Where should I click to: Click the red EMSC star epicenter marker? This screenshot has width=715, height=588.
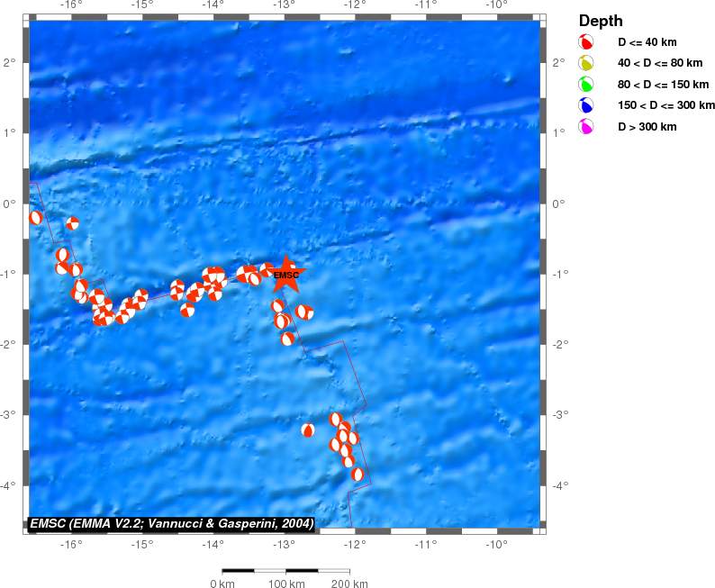(x=285, y=275)
